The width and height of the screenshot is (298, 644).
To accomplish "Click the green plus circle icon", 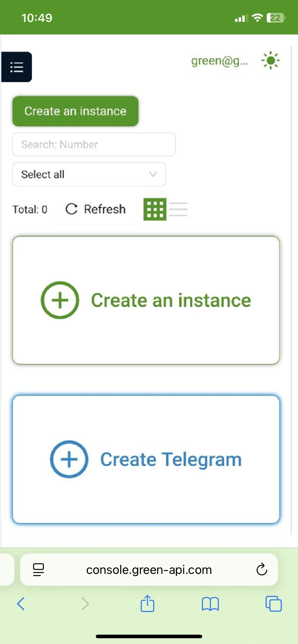I will [60, 300].
